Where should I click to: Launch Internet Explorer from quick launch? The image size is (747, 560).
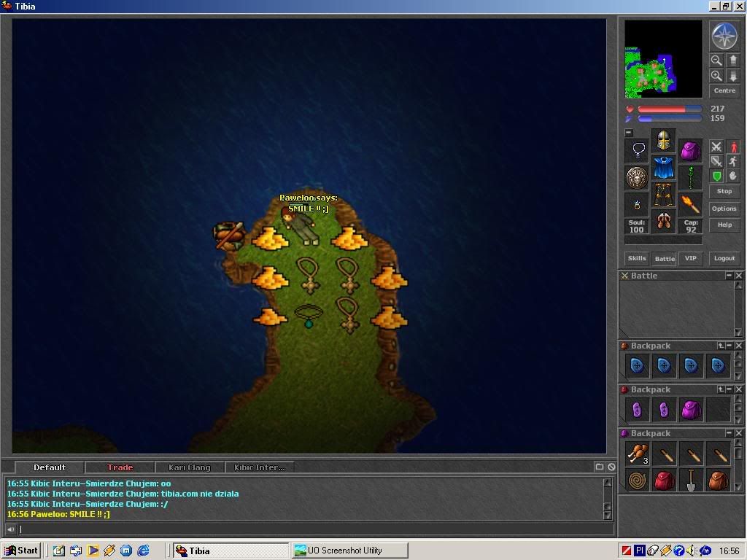144,551
